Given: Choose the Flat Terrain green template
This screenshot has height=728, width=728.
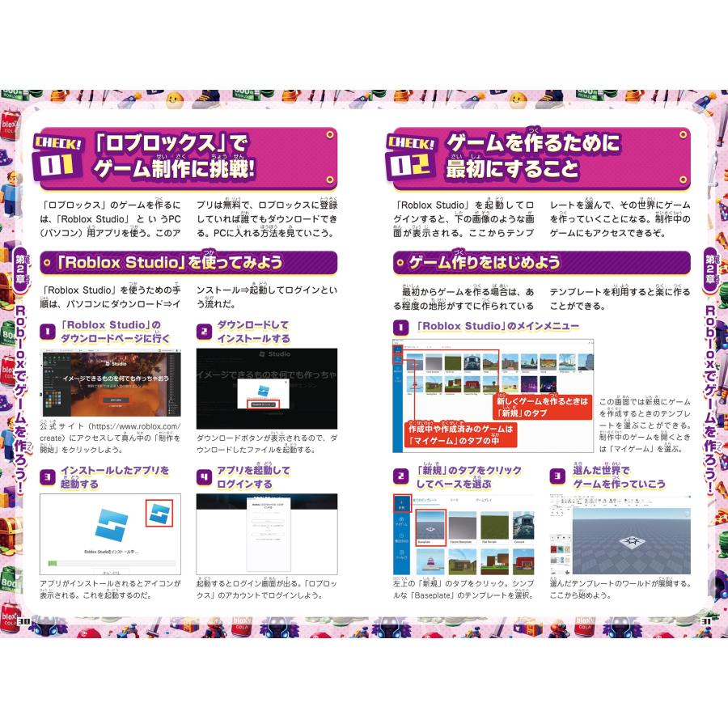Looking at the screenshot, I should coord(494,525).
